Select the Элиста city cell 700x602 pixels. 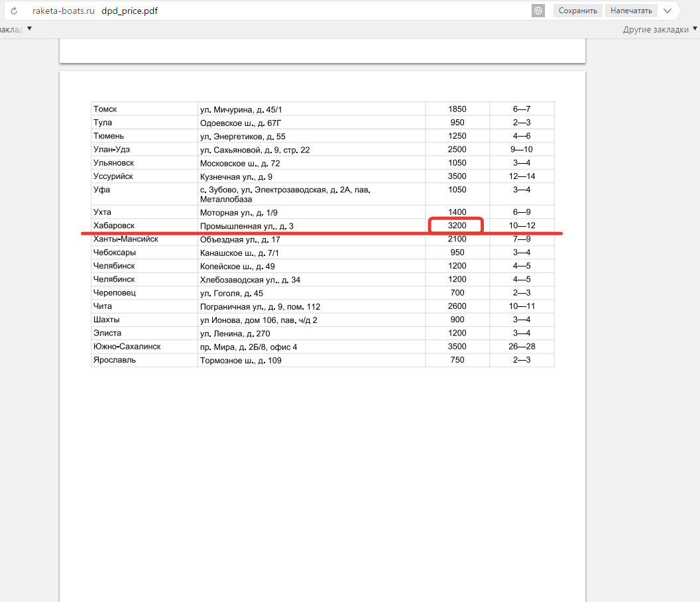pyautogui.click(x=107, y=333)
